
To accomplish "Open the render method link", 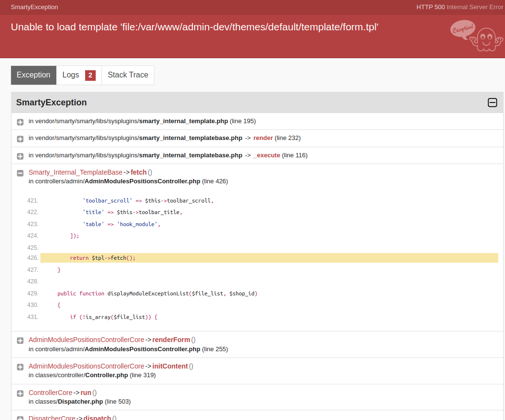I will (x=263, y=138).
